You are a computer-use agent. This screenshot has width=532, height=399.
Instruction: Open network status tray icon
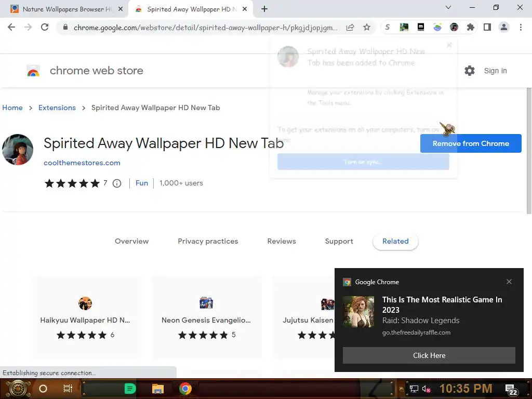414,389
